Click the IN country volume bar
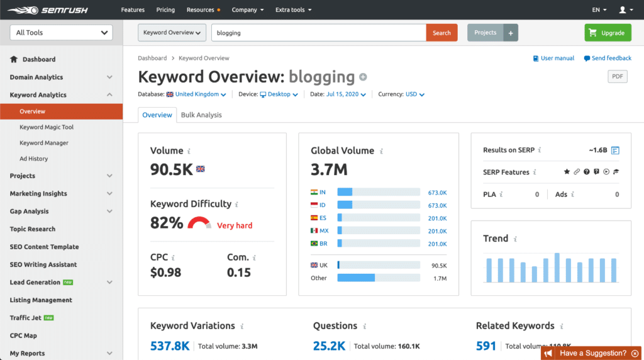This screenshot has width=644, height=360. click(x=379, y=192)
